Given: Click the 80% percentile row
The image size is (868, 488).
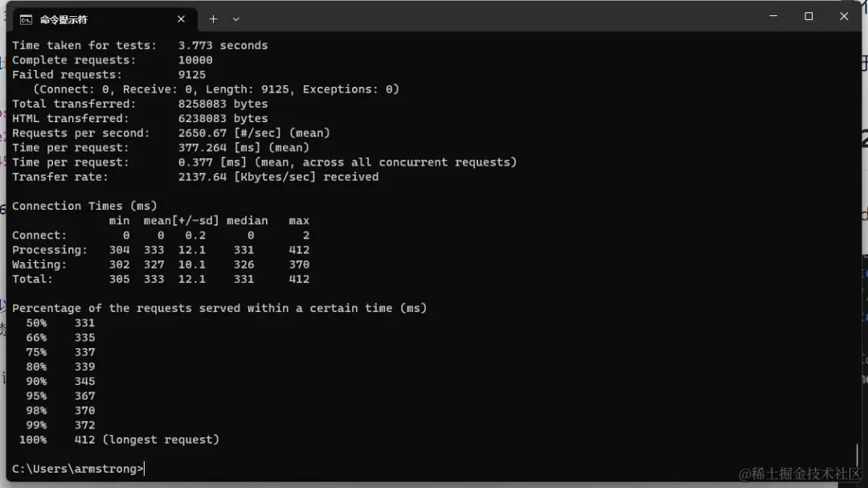Looking at the screenshot, I should (60, 367).
